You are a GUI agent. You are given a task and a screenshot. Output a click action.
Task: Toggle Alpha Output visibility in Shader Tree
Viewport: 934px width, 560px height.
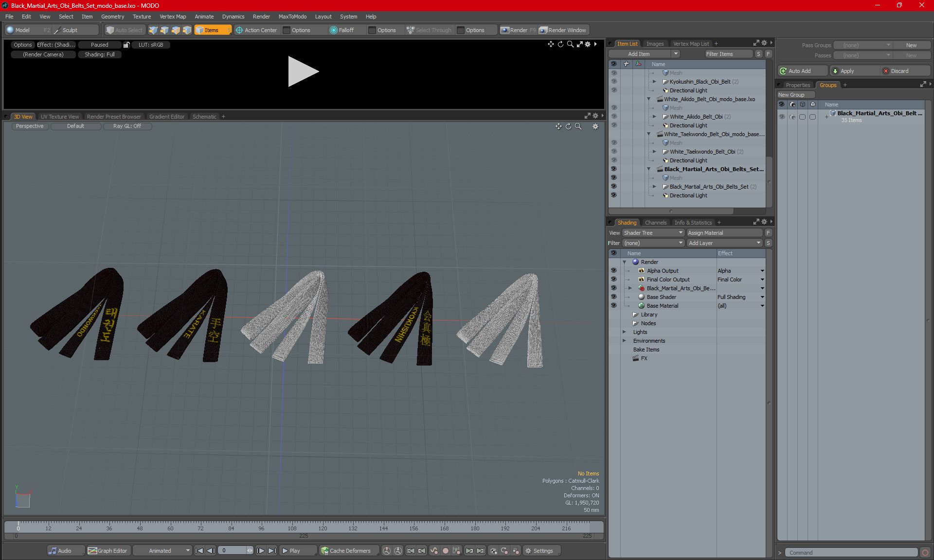click(x=614, y=271)
